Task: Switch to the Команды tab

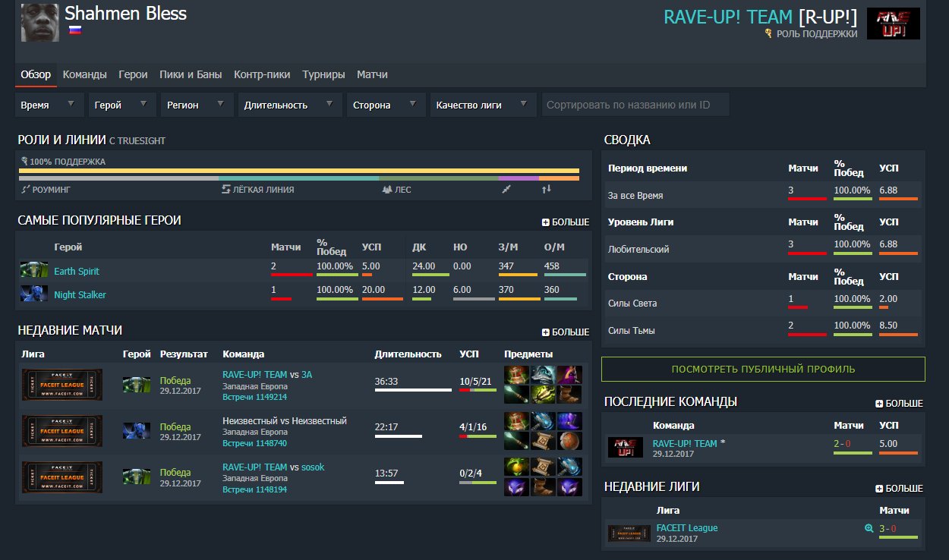Action: pyautogui.click(x=84, y=74)
